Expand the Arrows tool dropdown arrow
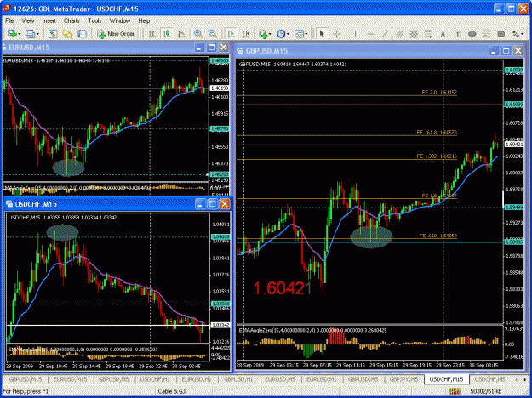 [x=522, y=34]
